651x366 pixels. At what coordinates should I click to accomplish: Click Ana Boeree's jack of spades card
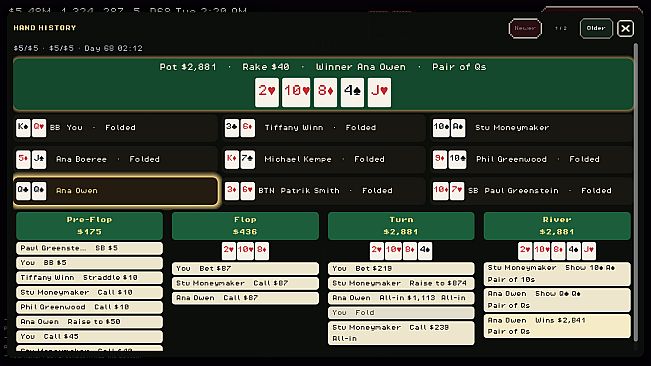(x=39, y=159)
